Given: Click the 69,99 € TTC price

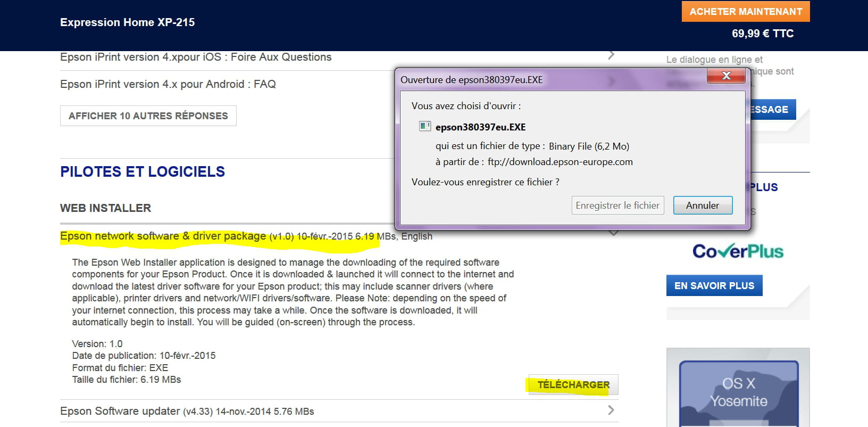Looking at the screenshot, I should pos(763,34).
